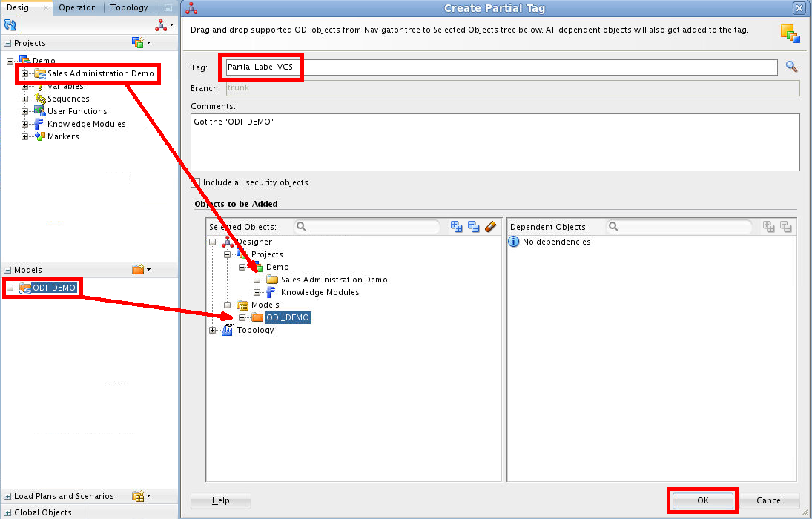Expand ODI_DEMO in the Models panel
The width and height of the screenshot is (812, 519).
tap(10, 288)
